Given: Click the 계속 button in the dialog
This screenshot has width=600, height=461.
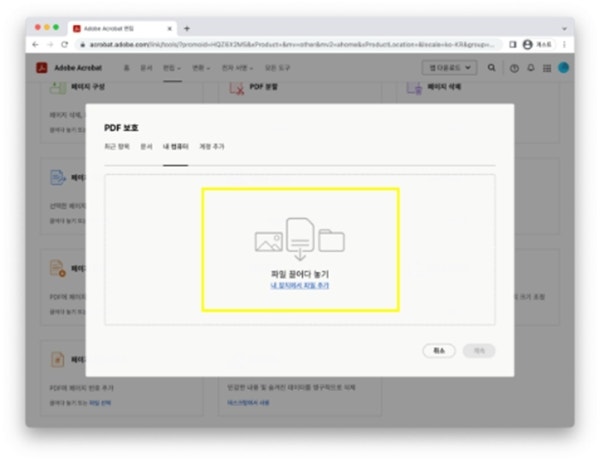Looking at the screenshot, I should coord(479,350).
